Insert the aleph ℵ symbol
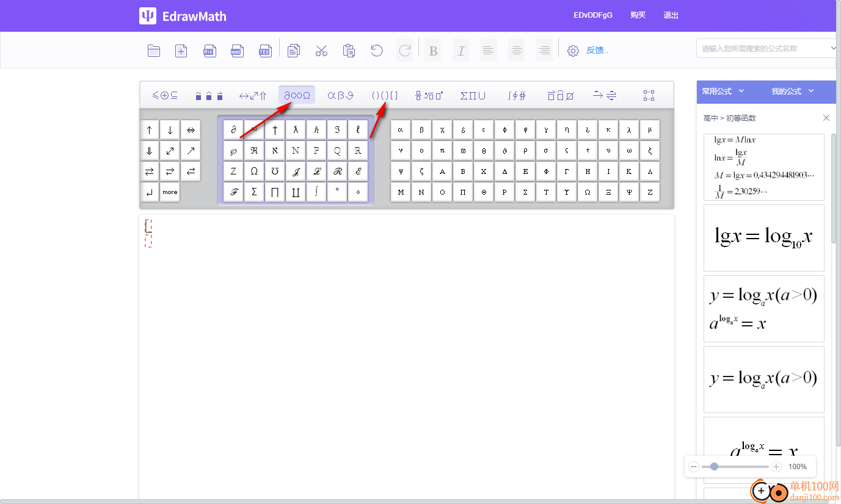Image resolution: width=841 pixels, height=504 pixels. coord(275,150)
